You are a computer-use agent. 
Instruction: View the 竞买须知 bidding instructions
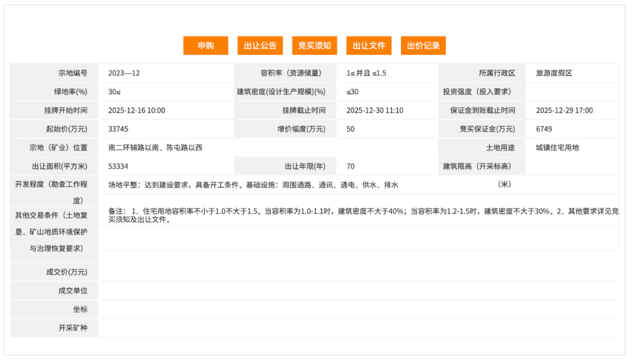click(x=314, y=45)
